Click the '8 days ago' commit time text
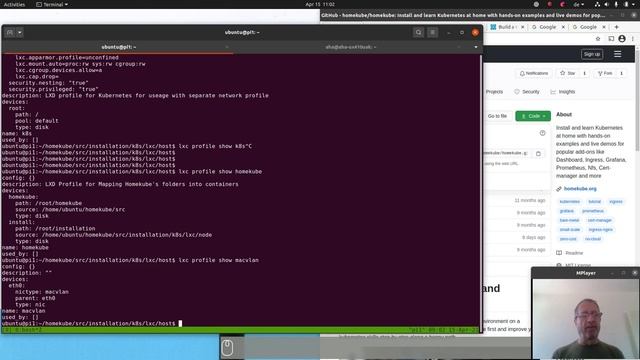This screenshot has height=360, width=640. pos(533,237)
